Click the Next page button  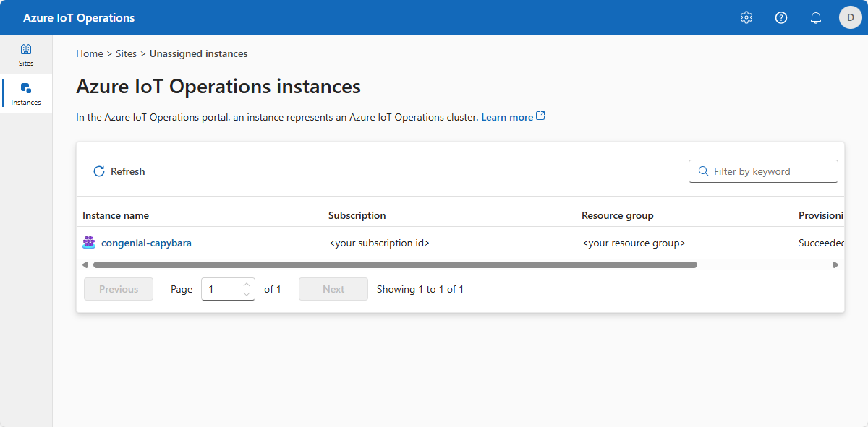[333, 288]
